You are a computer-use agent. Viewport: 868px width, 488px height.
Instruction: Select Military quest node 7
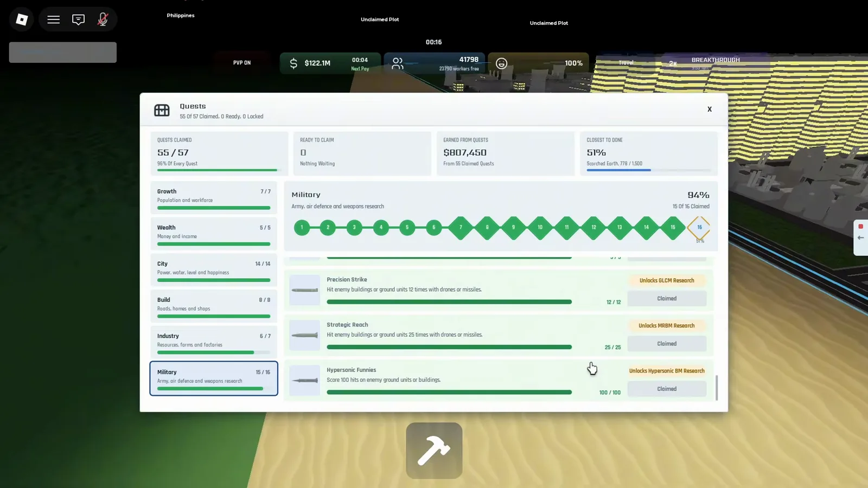point(461,227)
